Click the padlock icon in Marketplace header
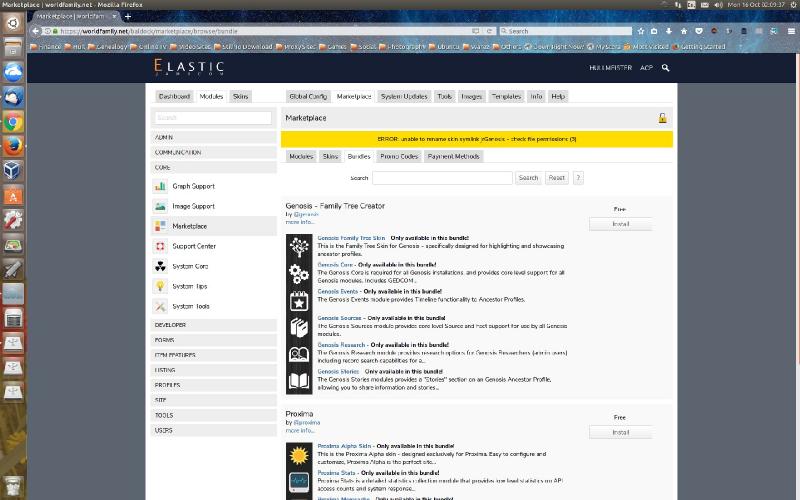 tap(662, 118)
